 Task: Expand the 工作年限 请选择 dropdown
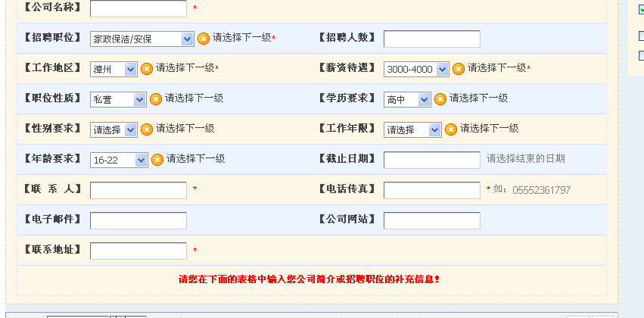point(412,129)
